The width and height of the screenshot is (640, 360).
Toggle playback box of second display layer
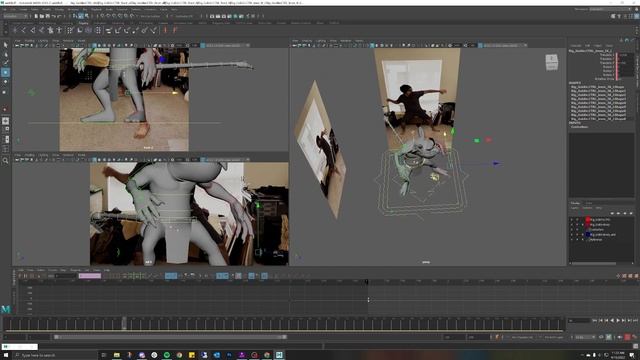click(x=577, y=224)
